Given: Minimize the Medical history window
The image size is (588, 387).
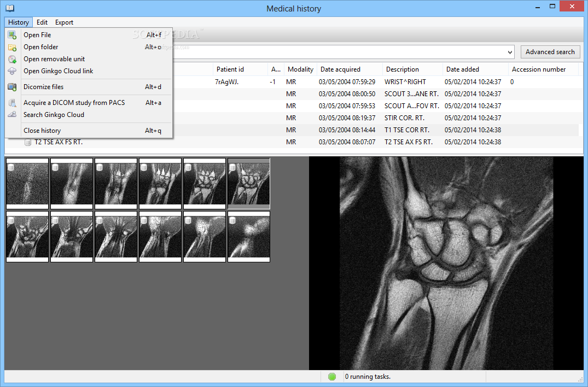Looking at the screenshot, I should pos(537,7).
